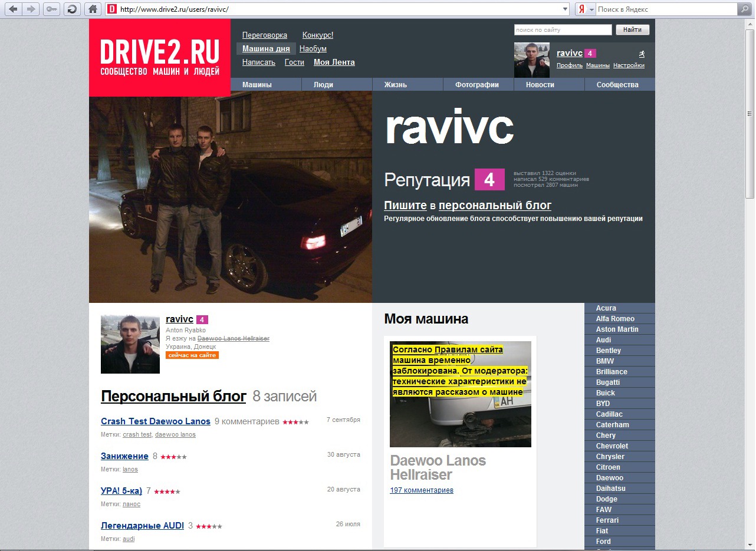Image resolution: width=756 pixels, height=551 pixels.
Task: Open the DRIVE2.RU logo home link
Action: click(x=160, y=57)
